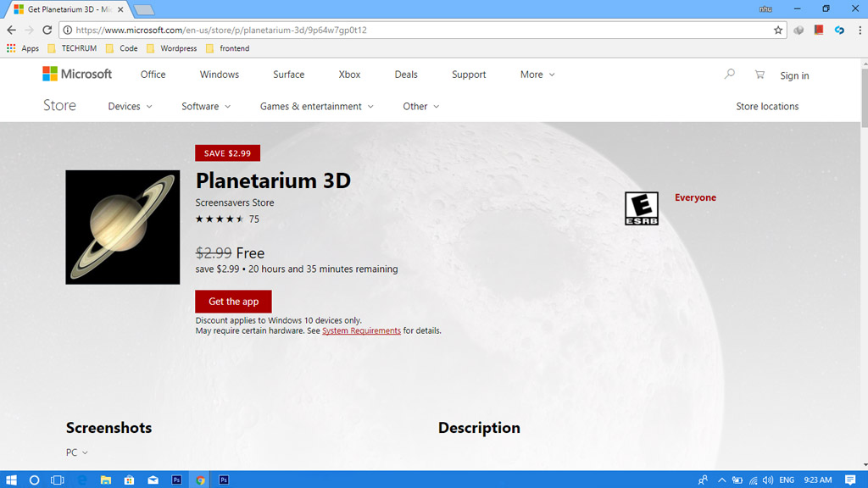
Task: Click the 9:23 AM taskbar clock
Action: [818, 480]
